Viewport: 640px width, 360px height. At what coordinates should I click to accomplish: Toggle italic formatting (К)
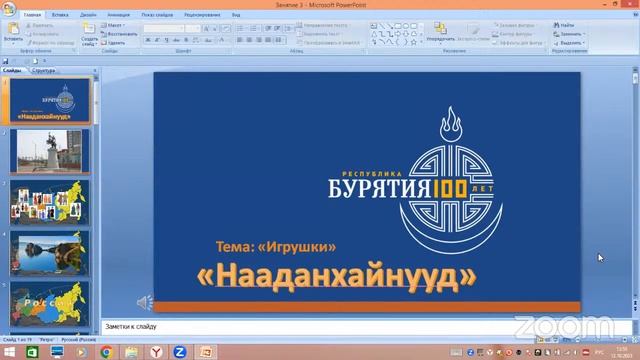click(157, 40)
